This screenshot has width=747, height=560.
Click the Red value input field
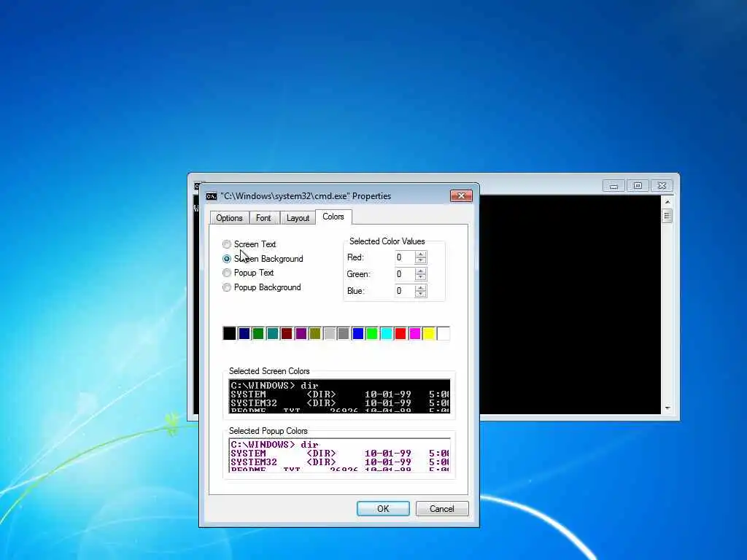pyautogui.click(x=405, y=257)
